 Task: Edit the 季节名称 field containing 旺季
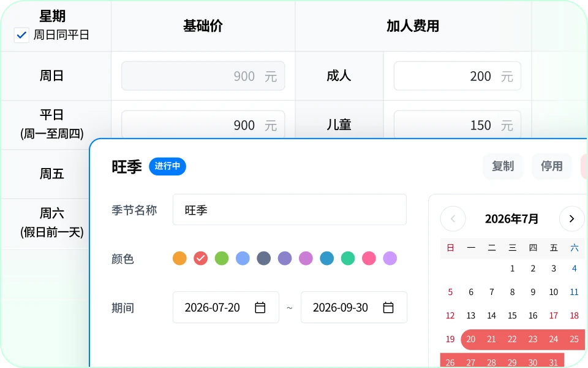coord(290,210)
